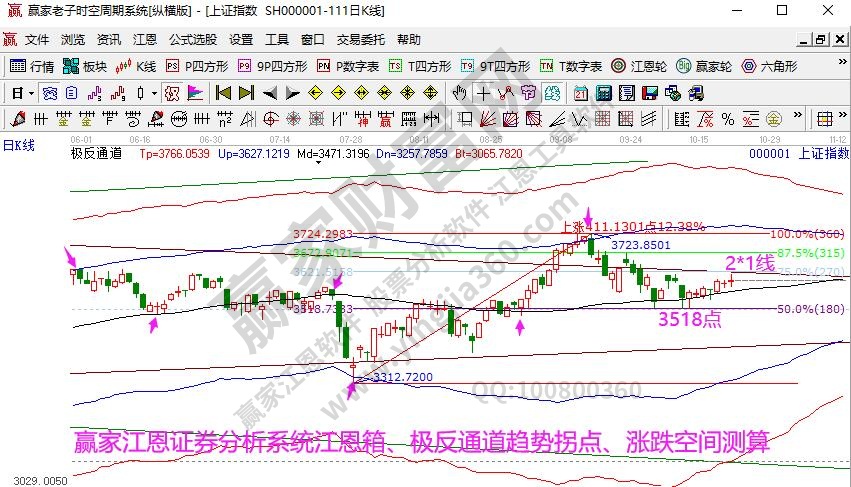
Task: Toggle the pressed chart mode button beside 日
Action: (x=50, y=93)
